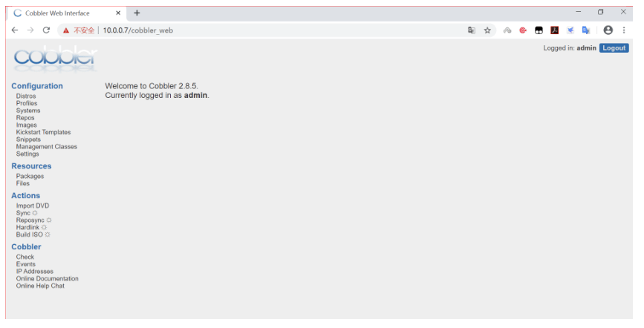Run the Hardlink action link

pos(28,227)
